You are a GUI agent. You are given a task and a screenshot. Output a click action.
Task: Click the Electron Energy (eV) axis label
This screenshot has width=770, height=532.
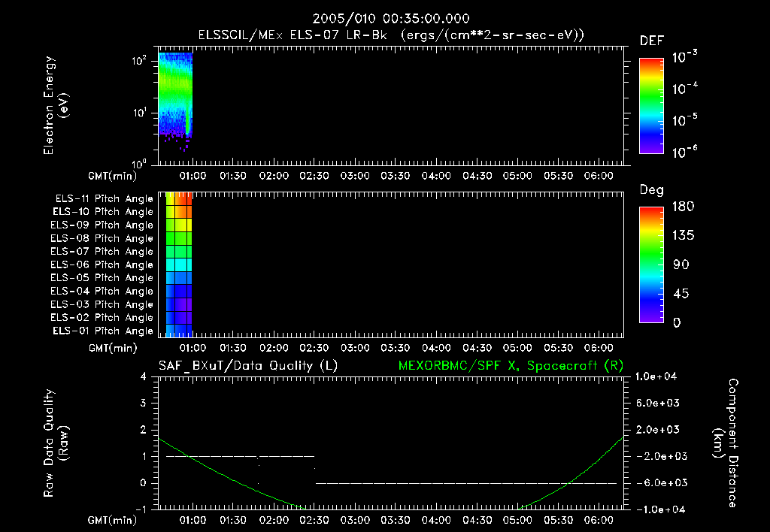click(x=56, y=105)
